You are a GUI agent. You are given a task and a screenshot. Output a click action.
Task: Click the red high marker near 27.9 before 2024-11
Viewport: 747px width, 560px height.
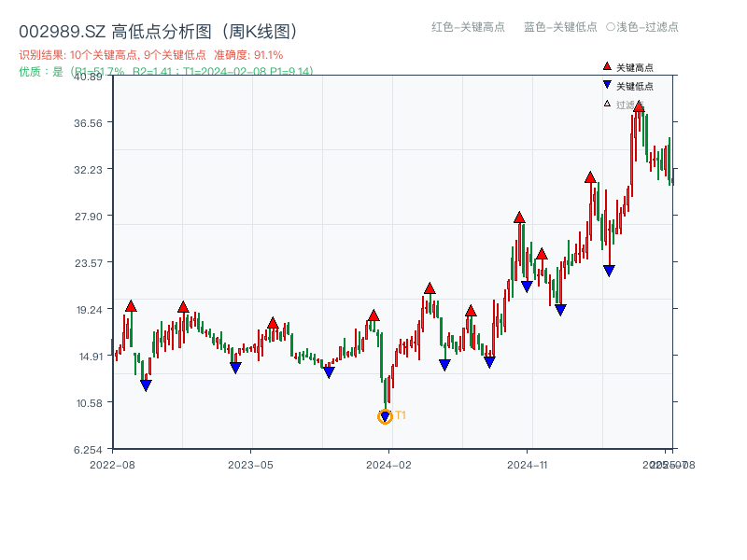[x=519, y=217]
